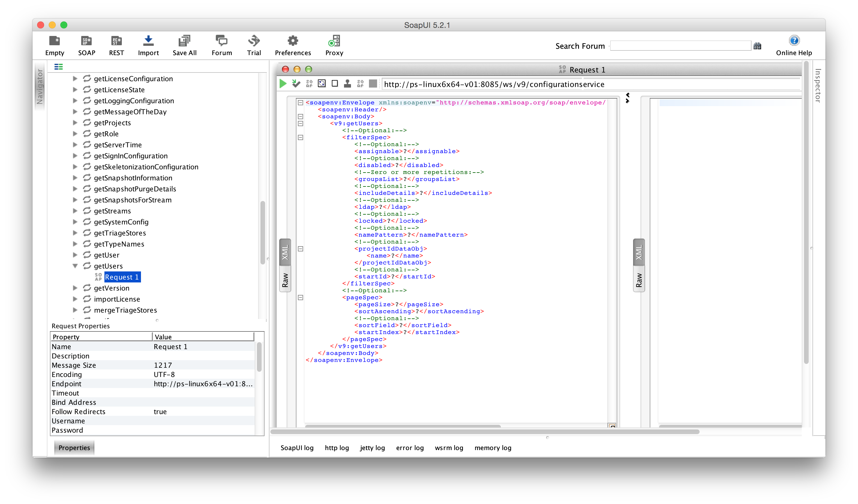Image resolution: width=858 pixels, height=504 pixels.
Task: Switch to the http log tab
Action: pyautogui.click(x=337, y=448)
